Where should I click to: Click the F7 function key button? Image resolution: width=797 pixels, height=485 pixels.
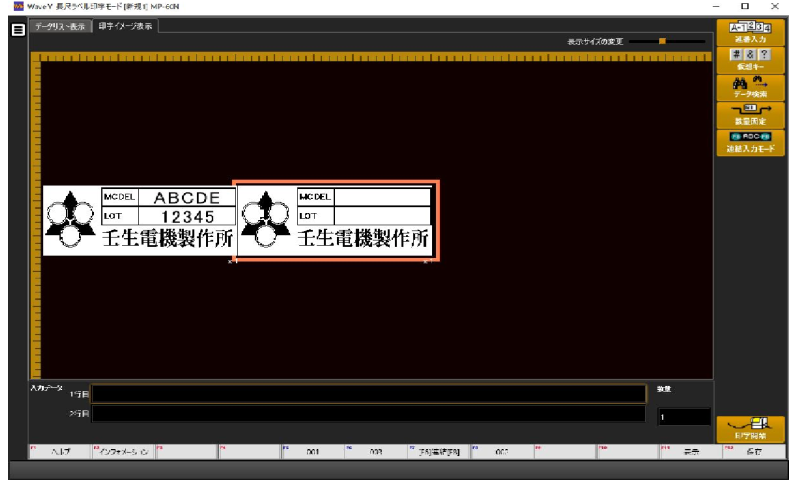(439, 451)
